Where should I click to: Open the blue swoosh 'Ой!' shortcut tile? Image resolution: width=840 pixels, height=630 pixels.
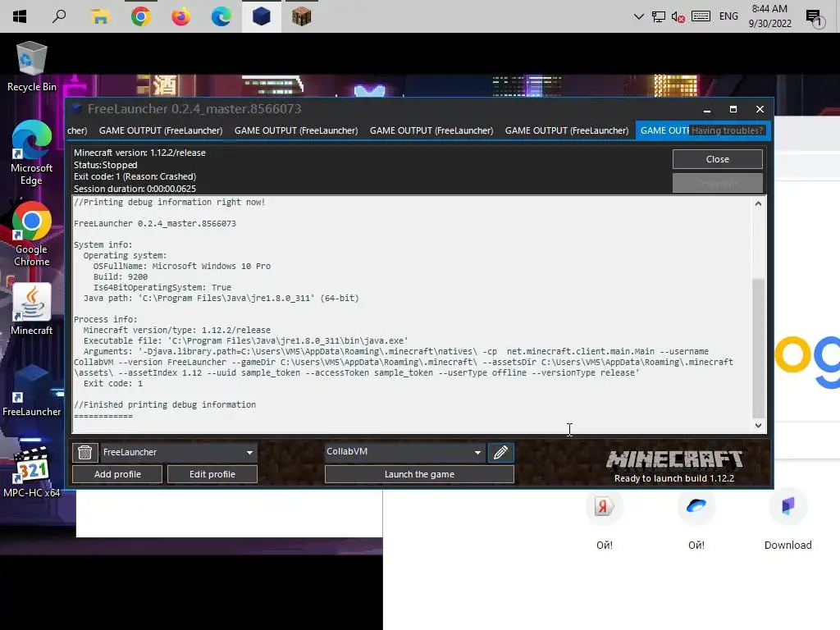(x=696, y=507)
